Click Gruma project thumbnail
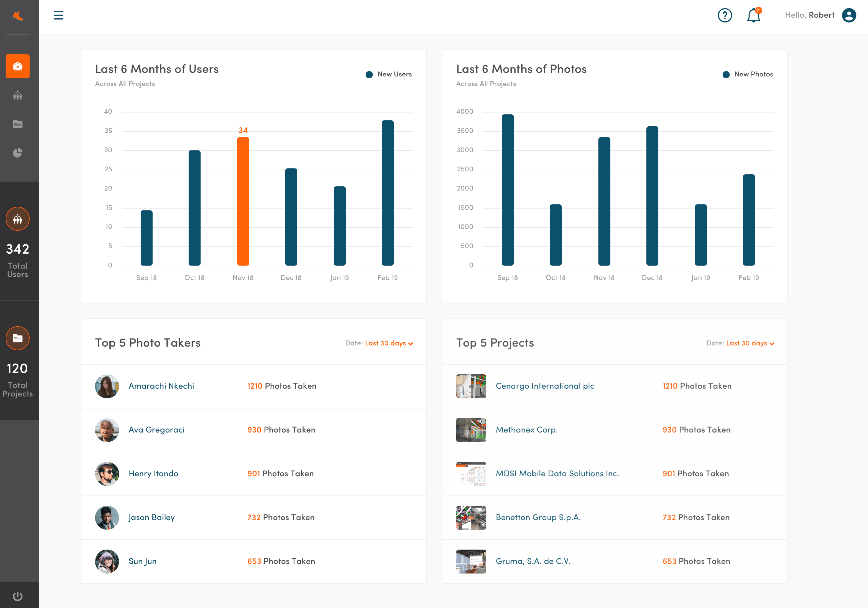The width and height of the screenshot is (868, 608). point(471,562)
